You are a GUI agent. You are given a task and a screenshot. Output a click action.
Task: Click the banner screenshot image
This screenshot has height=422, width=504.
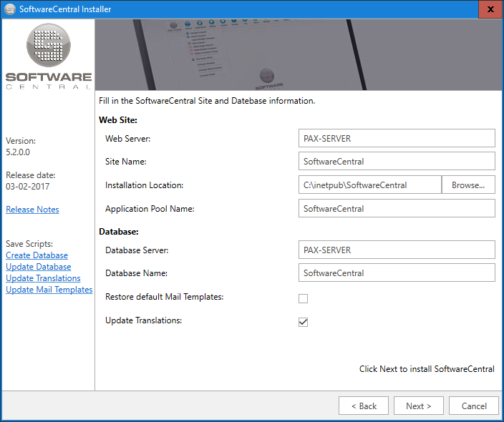(299, 55)
